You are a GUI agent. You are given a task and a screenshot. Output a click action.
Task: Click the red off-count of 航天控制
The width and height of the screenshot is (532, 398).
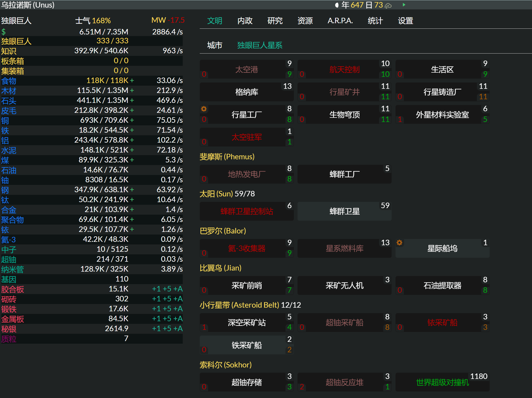click(x=302, y=74)
